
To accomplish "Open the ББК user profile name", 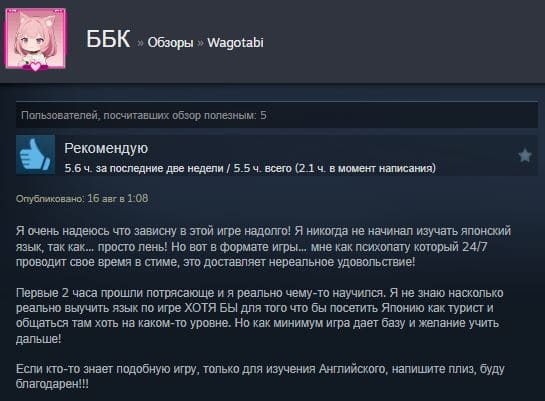I will coord(108,39).
